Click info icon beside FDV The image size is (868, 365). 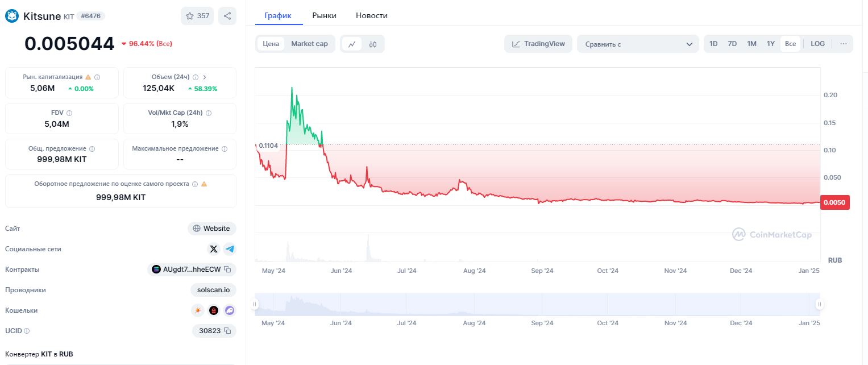coord(69,113)
